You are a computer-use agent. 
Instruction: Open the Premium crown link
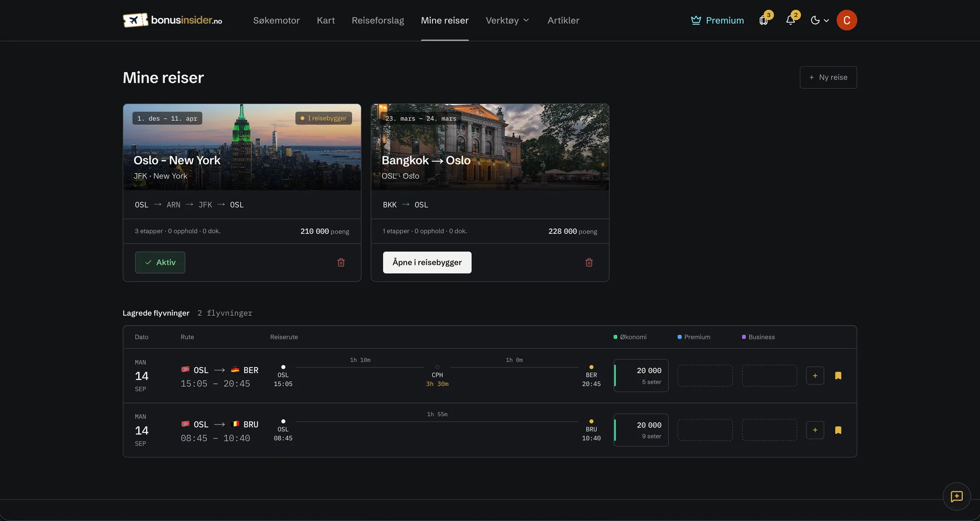tap(717, 20)
